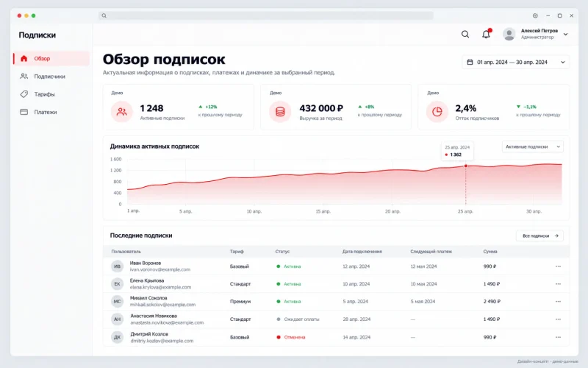Open the Платежи sidebar section
This screenshot has width=588, height=368.
click(51, 112)
